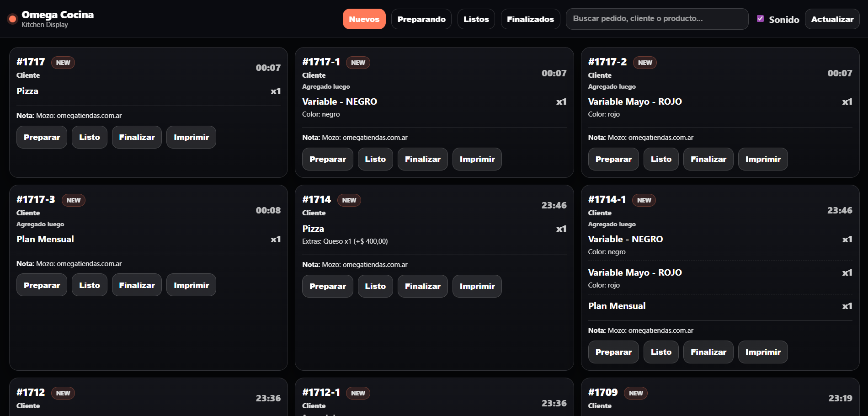868x416 pixels.
Task: Finalizar the #1714 Pizza order
Action: 422,286
